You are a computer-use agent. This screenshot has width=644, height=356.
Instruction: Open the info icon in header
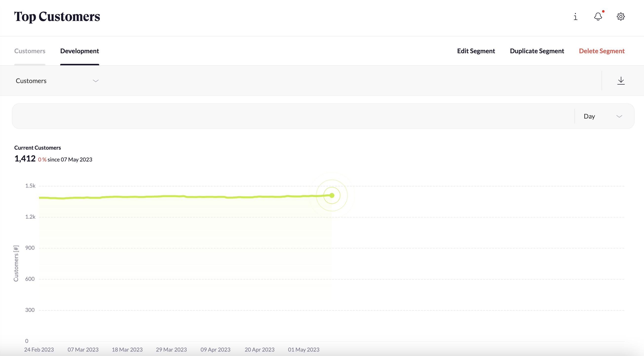(575, 17)
